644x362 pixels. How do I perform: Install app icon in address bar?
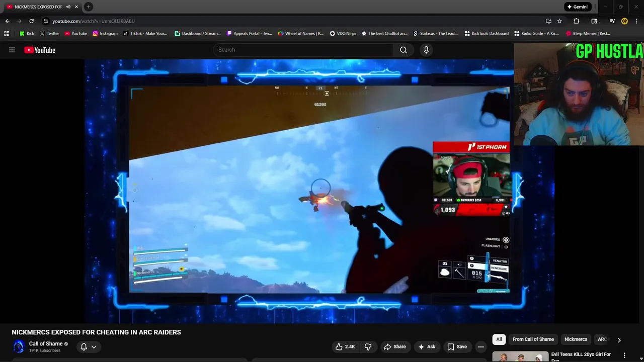[548, 21]
